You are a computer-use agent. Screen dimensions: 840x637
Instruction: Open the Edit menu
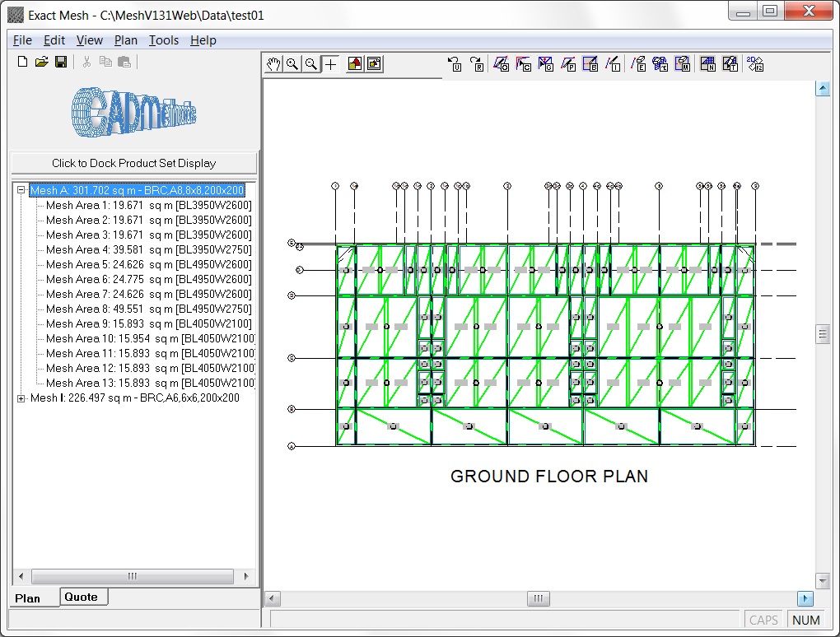(x=54, y=40)
